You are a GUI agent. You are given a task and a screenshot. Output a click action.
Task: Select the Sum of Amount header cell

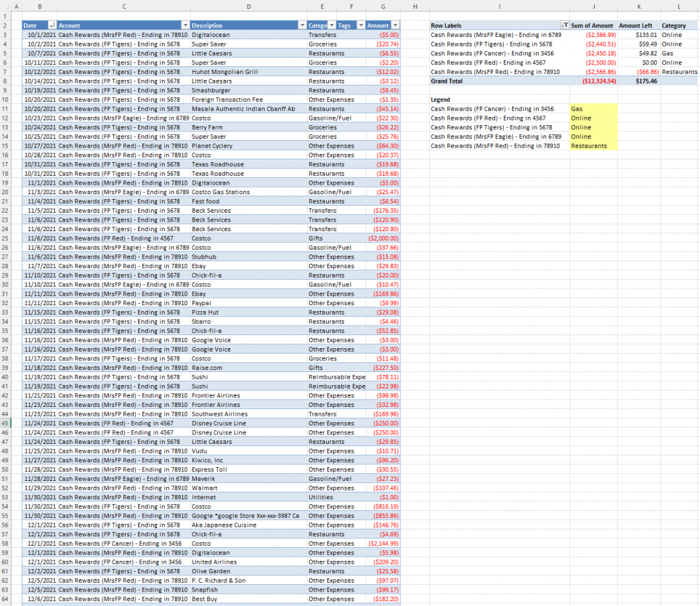click(592, 25)
